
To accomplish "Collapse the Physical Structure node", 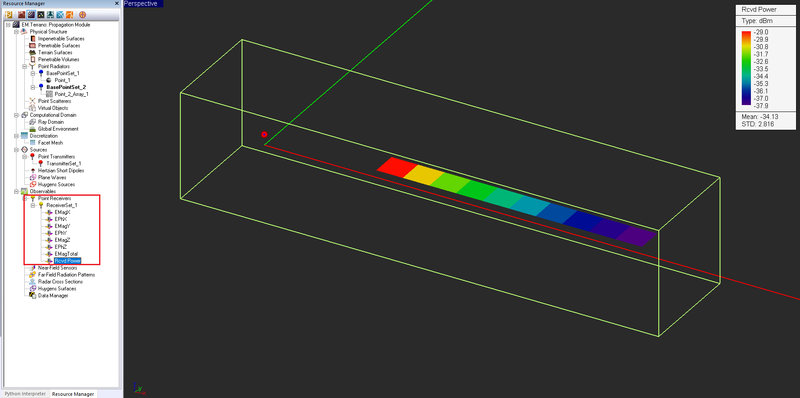I will tap(16, 32).
